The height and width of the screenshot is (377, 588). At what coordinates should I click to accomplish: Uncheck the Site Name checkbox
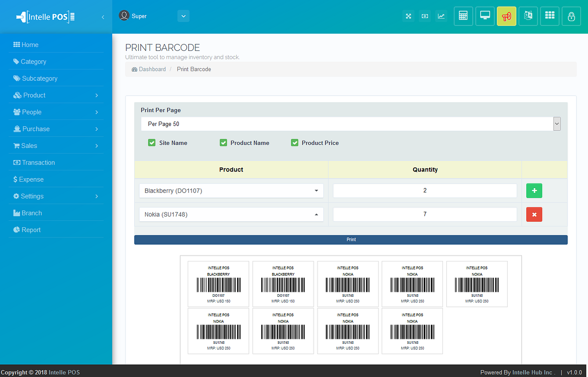[152, 142]
